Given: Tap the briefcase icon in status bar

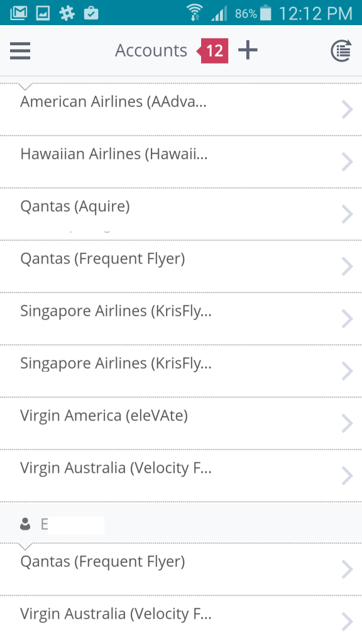Looking at the screenshot, I should (x=91, y=13).
